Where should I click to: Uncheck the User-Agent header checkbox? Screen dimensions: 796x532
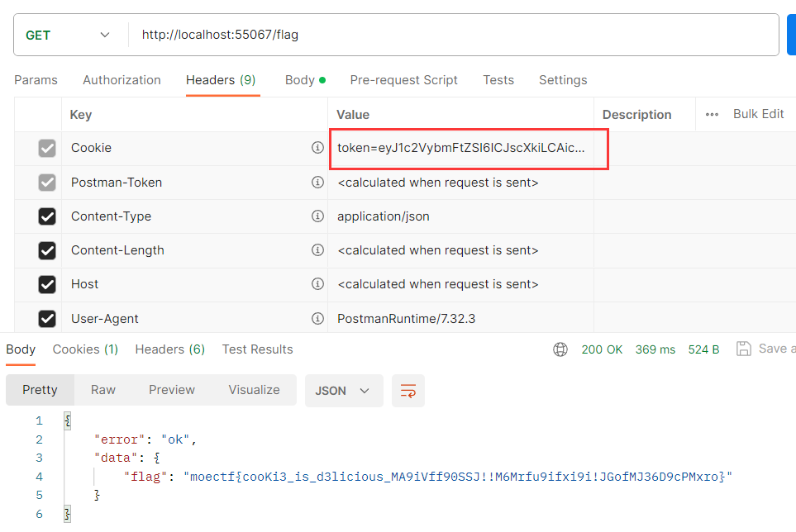47,318
